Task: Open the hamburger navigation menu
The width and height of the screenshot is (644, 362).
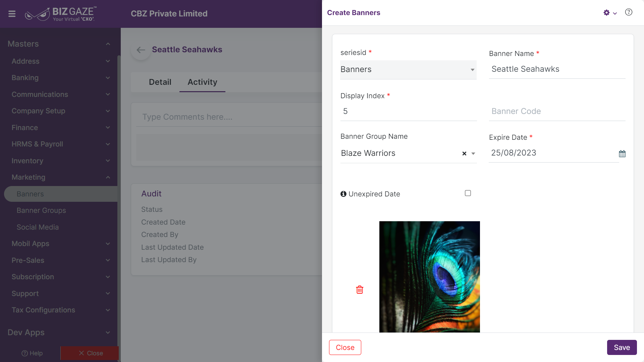Action: point(12,14)
